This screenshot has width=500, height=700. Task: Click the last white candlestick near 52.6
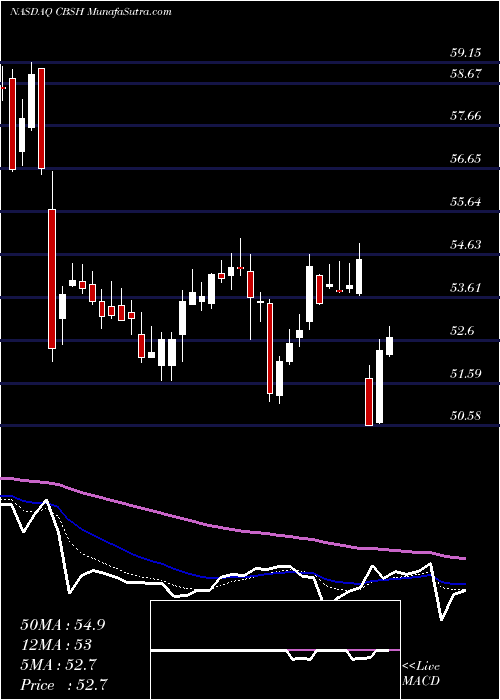click(389, 346)
